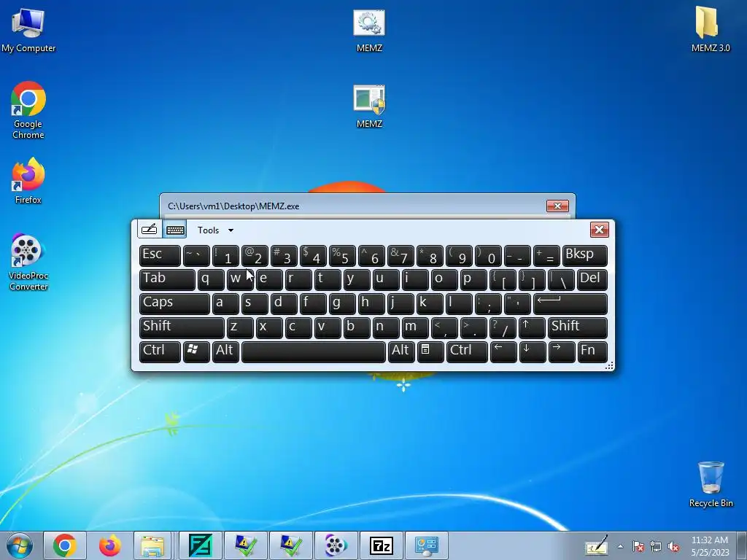The image size is (747, 560).
Task: Open the My Computer desktop icon
Action: coord(28,29)
